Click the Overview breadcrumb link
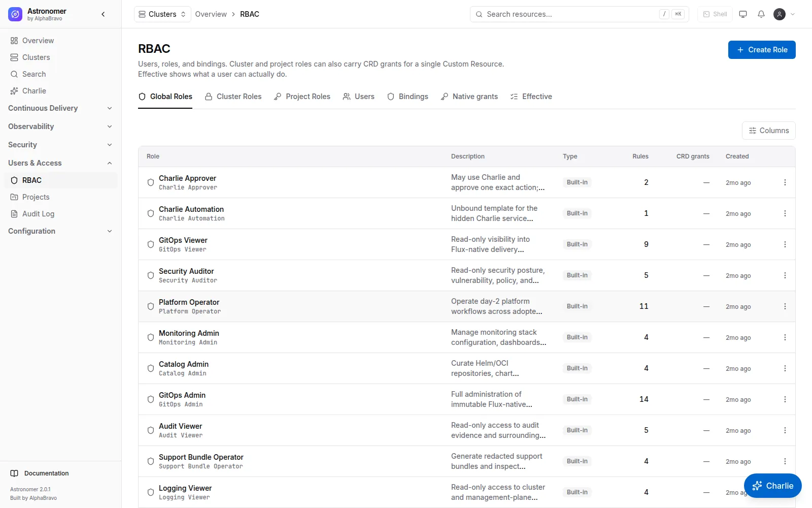The height and width of the screenshot is (508, 812). click(211, 14)
